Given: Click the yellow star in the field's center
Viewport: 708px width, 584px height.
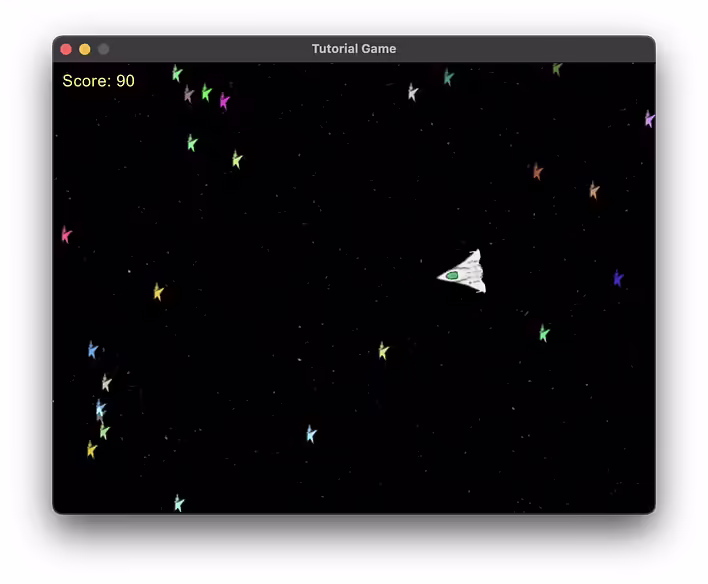Looking at the screenshot, I should coord(383,350).
